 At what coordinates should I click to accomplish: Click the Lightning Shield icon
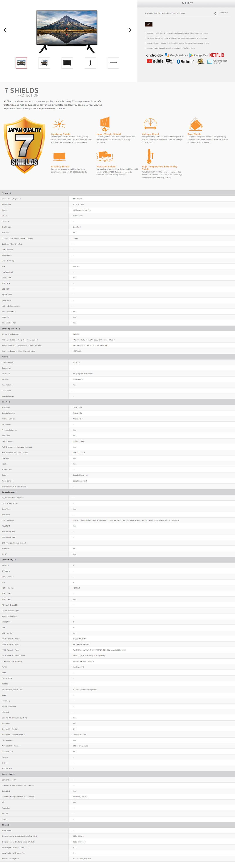tap(59, 124)
